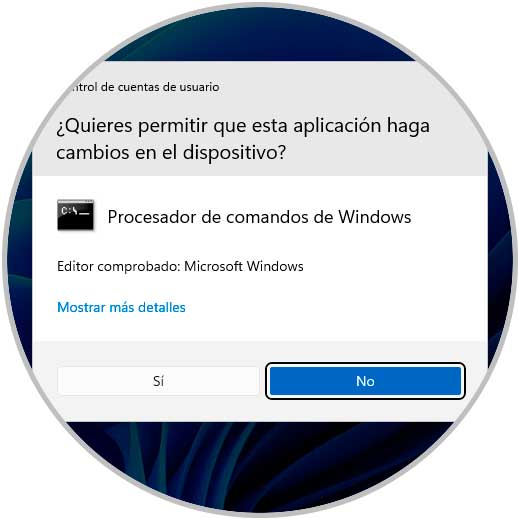
Task: Click the word Windows in the application name
Action: coord(375,217)
